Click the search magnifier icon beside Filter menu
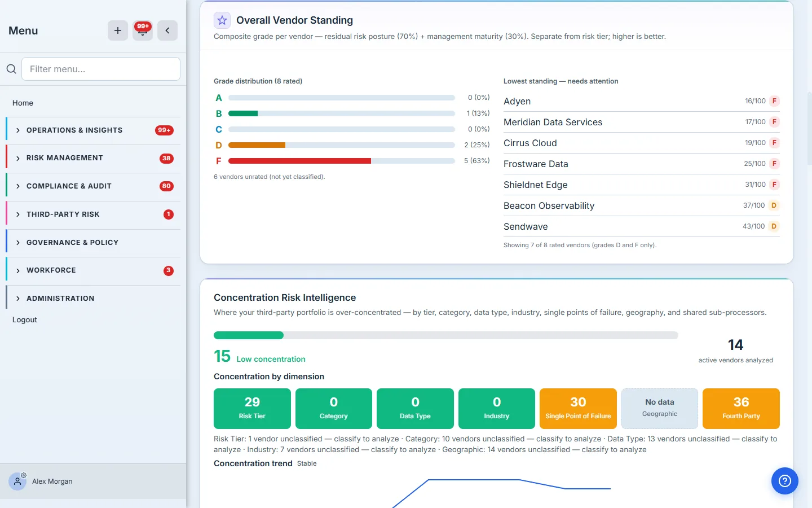 point(11,69)
